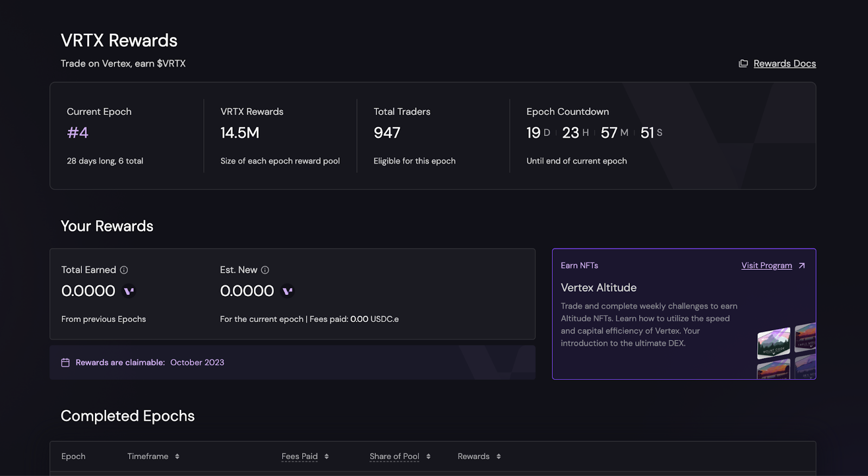Image resolution: width=868 pixels, height=476 pixels.
Task: Click 'Until end of current epoch' text
Action: [x=577, y=161]
